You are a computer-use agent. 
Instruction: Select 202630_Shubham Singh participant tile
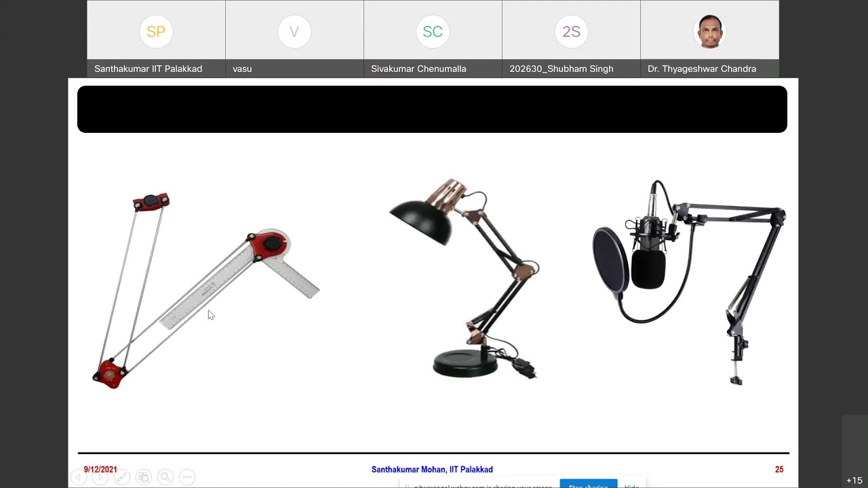coord(571,39)
